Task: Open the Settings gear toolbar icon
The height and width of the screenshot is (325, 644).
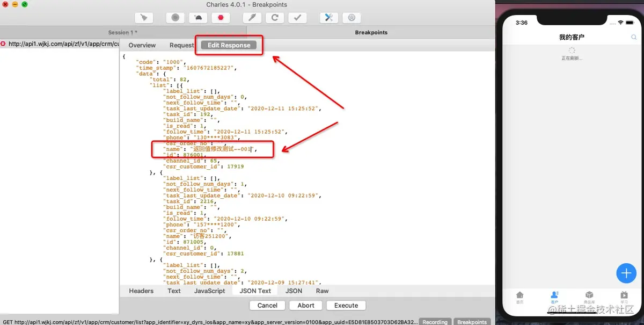Action: (352, 18)
